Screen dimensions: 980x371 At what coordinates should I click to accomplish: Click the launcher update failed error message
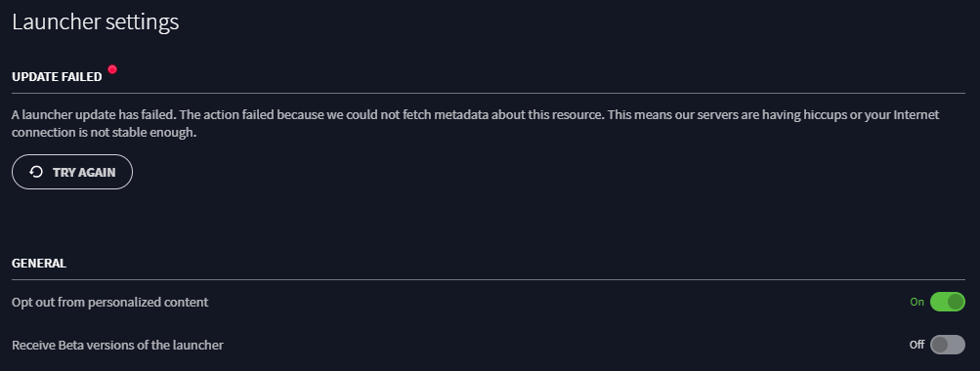(476, 124)
